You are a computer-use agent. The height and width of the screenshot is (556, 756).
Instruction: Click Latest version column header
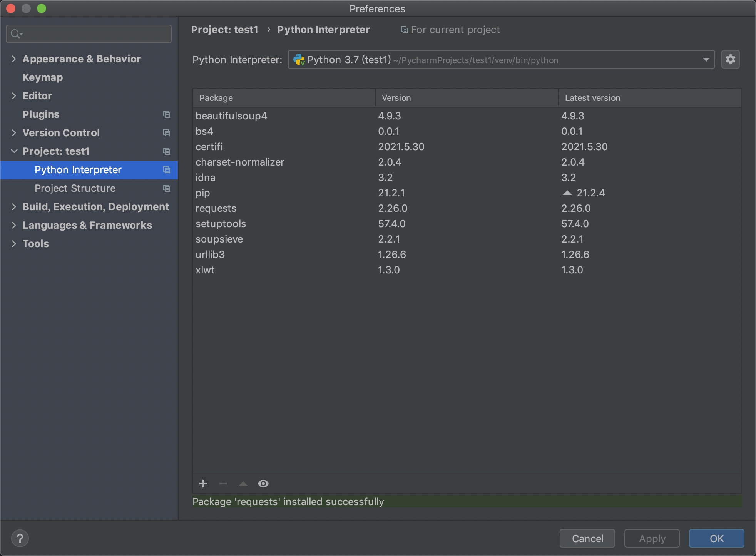coord(650,98)
